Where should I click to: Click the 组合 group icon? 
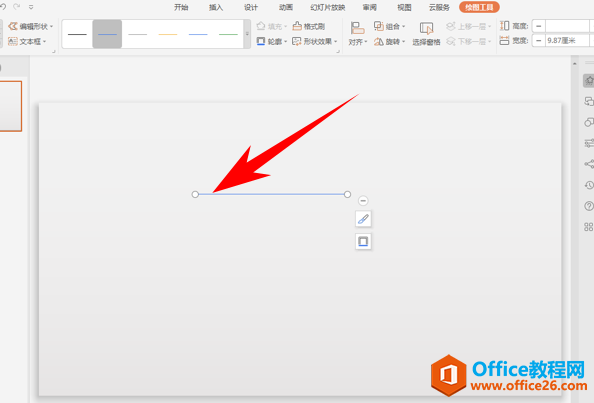[x=378, y=26]
